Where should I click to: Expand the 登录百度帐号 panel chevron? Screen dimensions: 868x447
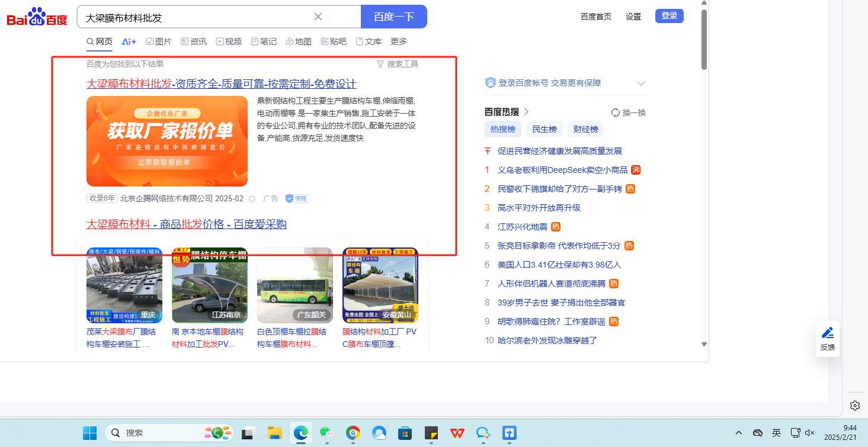[640, 83]
